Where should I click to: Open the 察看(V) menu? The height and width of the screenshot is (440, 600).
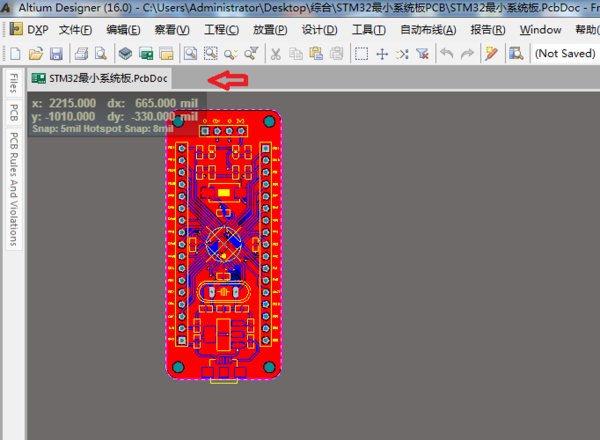coord(172,29)
